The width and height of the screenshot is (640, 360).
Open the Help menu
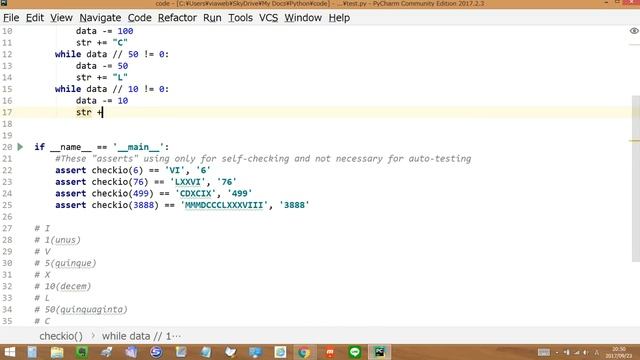(339, 18)
